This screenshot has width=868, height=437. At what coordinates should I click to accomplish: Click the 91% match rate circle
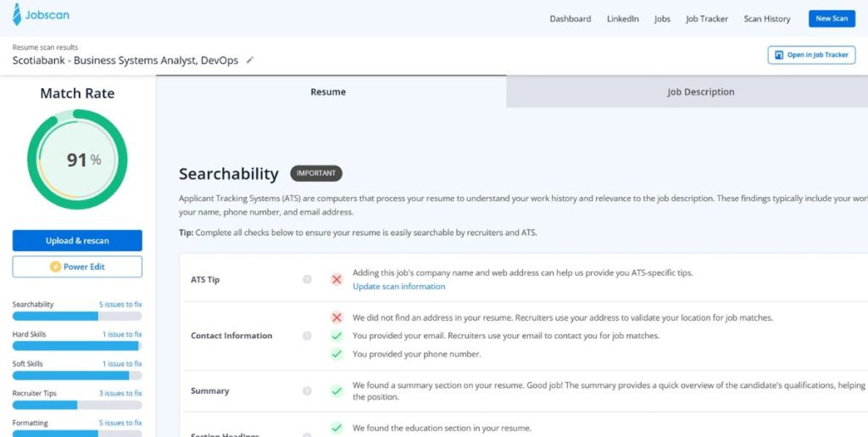pos(77,160)
